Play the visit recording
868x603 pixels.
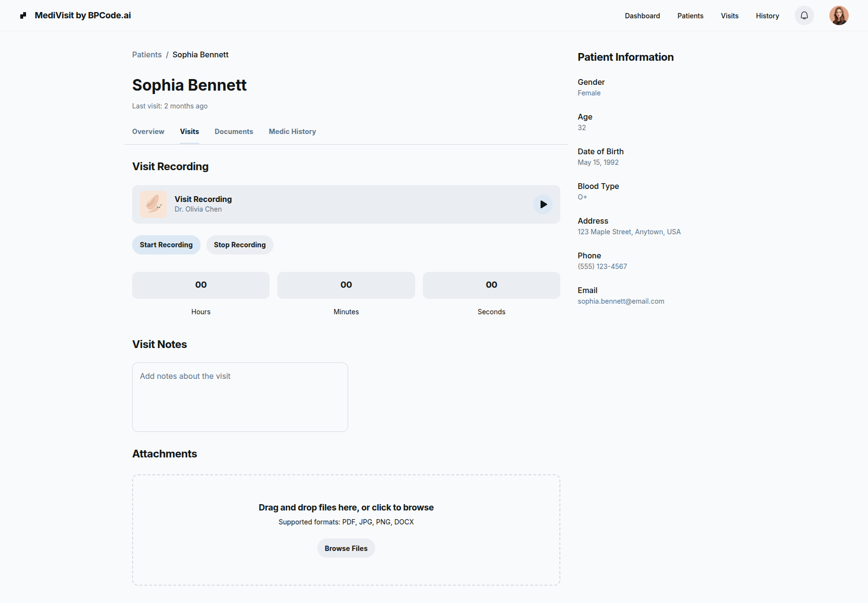[x=543, y=204]
